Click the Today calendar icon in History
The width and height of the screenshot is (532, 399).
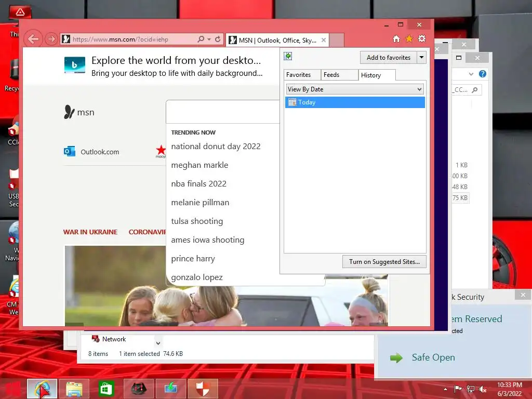[292, 102]
